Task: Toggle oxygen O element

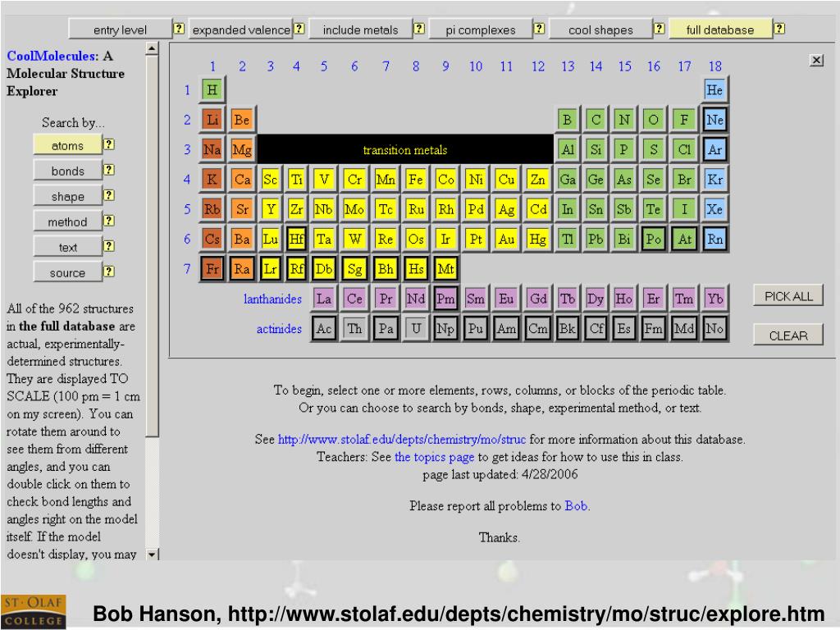Action: tap(653, 120)
